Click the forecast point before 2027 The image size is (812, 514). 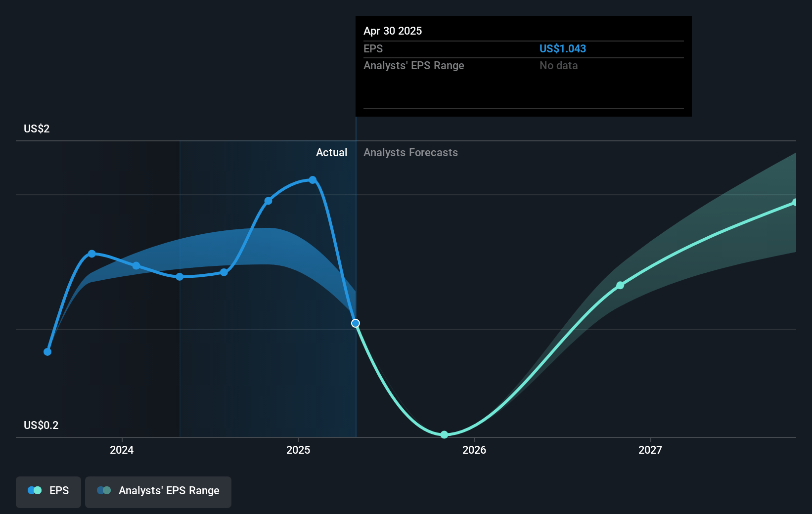click(620, 285)
